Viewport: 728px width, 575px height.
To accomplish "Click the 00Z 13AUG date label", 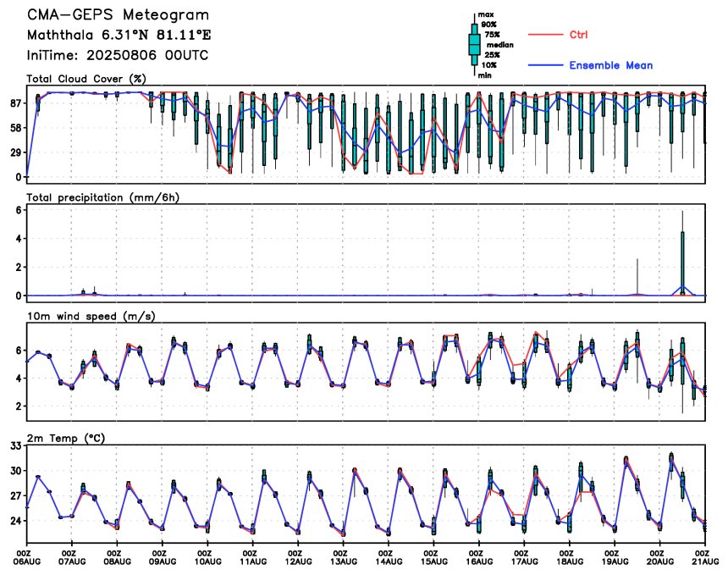I will click(x=344, y=557).
